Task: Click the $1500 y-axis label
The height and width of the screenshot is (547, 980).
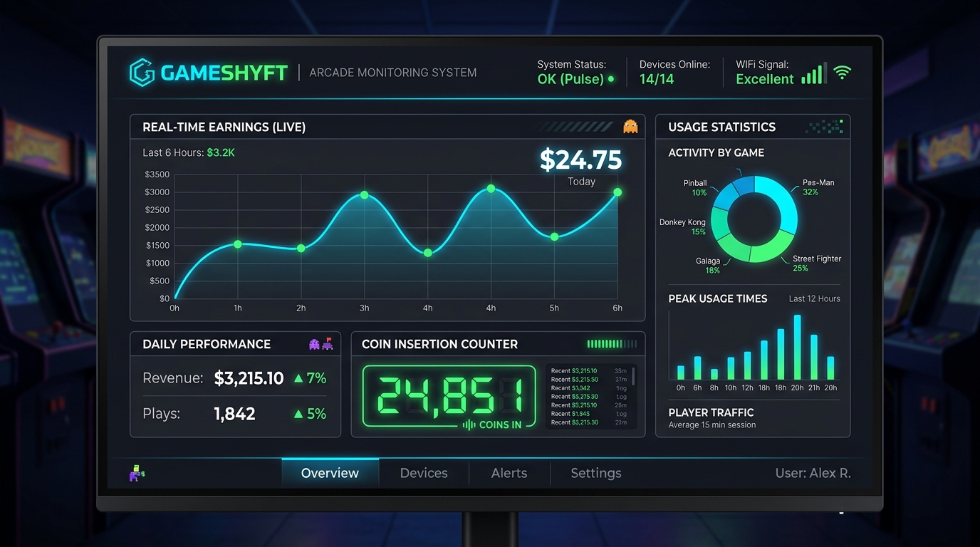Action: [157, 245]
